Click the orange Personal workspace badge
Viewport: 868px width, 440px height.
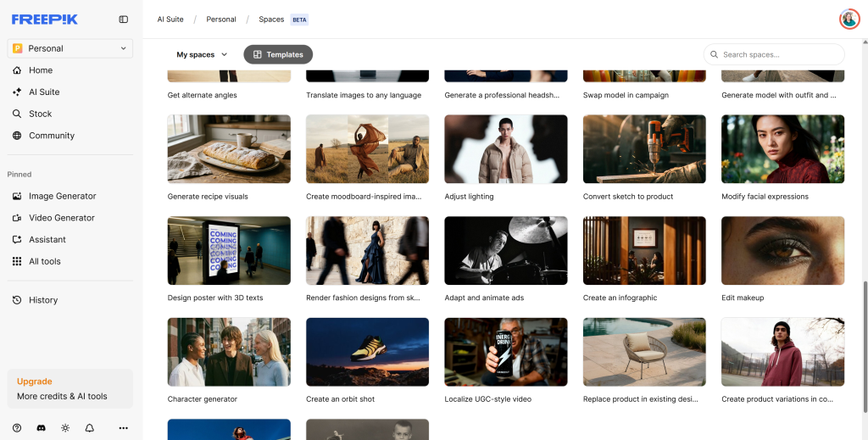[x=17, y=48]
